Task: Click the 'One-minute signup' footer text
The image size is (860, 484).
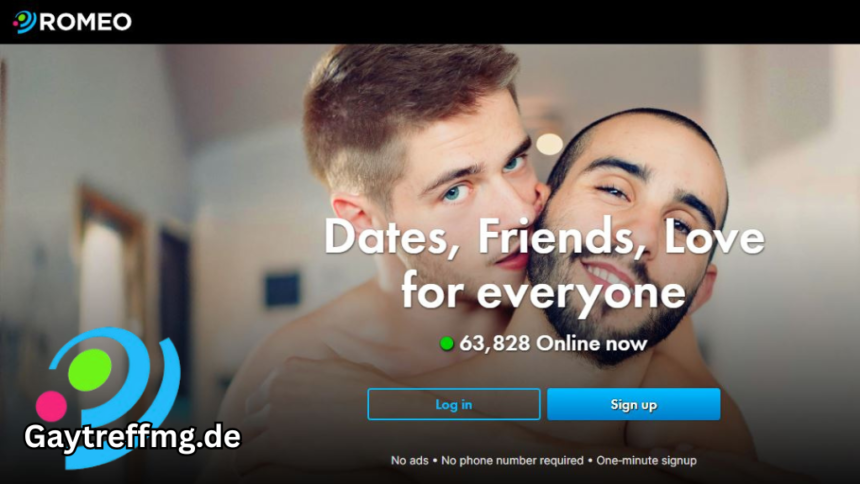Action: click(x=646, y=460)
